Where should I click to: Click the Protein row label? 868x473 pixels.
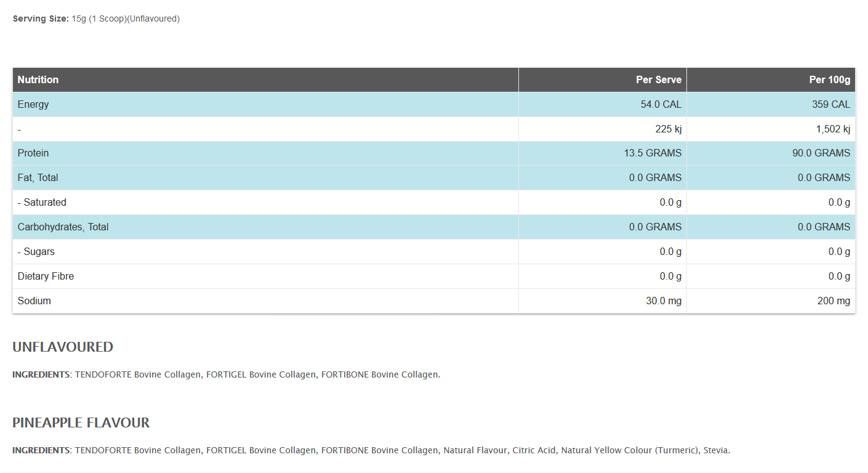(x=33, y=153)
